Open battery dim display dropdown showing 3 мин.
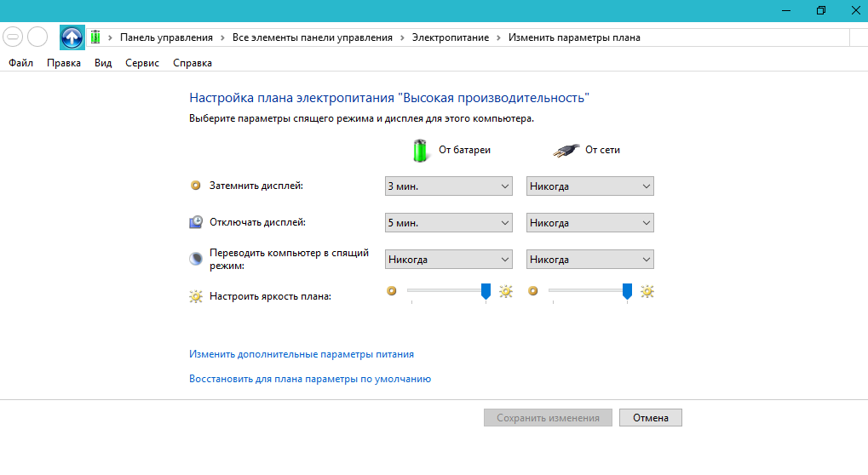The image size is (868, 475). [448, 186]
